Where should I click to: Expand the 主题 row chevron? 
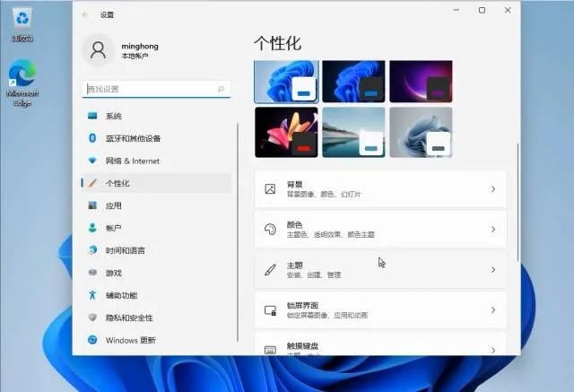(x=493, y=270)
